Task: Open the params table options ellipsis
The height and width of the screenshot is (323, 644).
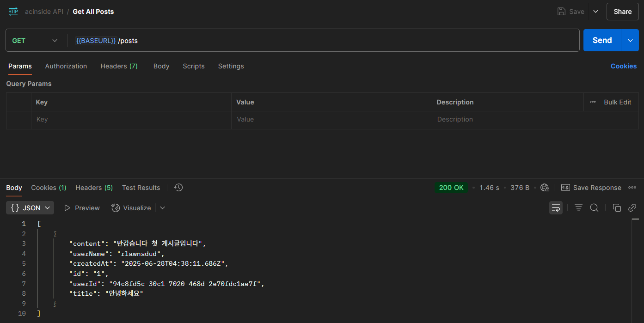Action: [593, 102]
